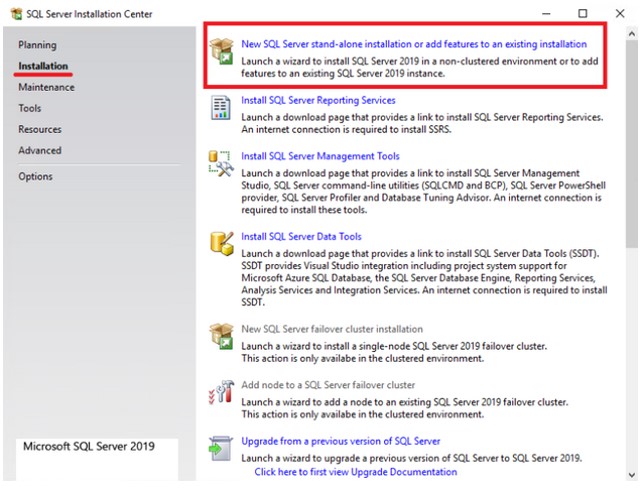
Task: Open Upgrade from a previous version link
Action: coord(341,441)
